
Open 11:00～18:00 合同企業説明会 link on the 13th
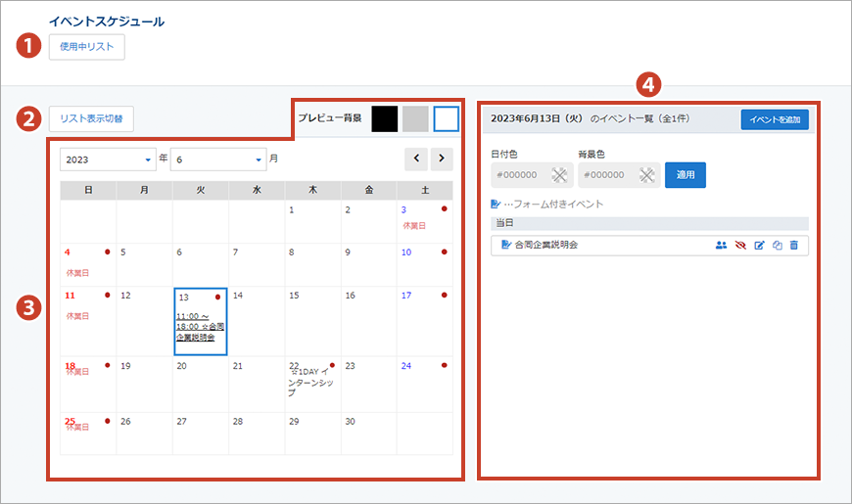click(x=201, y=327)
